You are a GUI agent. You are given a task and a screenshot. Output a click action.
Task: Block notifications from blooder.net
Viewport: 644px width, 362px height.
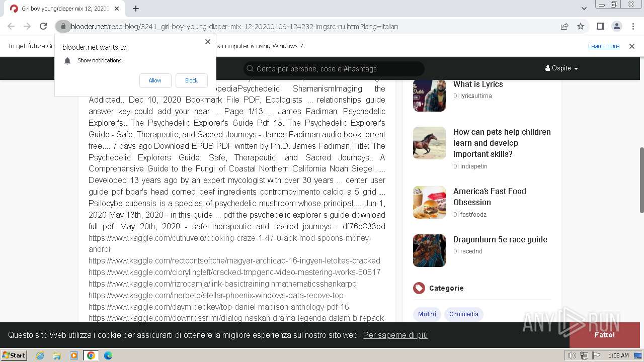click(x=191, y=80)
